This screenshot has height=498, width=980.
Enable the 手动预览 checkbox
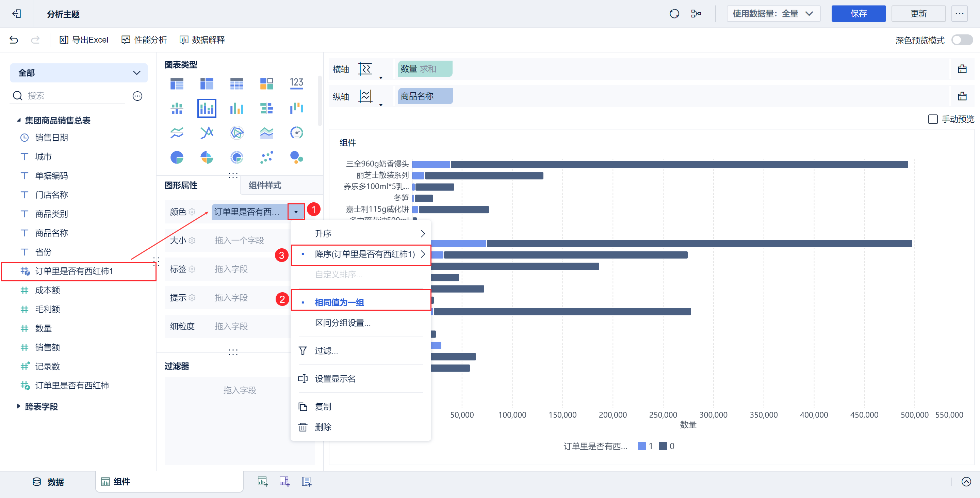point(933,119)
